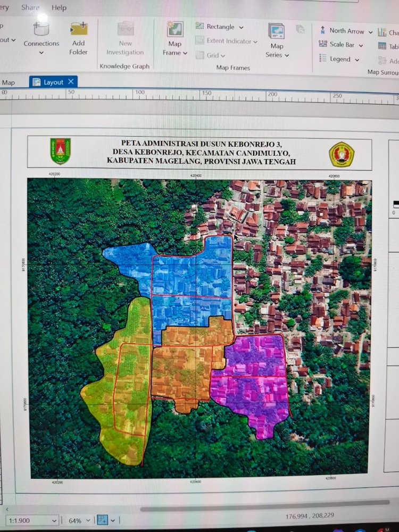Open the Map Series dropdown
This screenshot has width=399, height=532.
click(287, 55)
